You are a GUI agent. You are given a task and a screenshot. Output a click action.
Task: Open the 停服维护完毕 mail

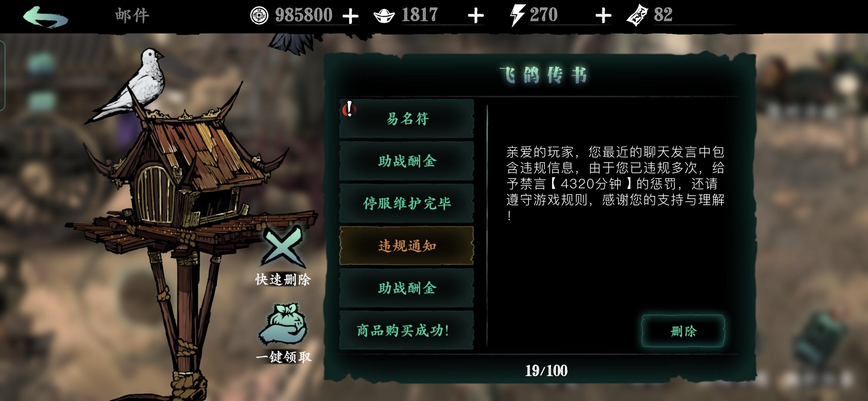[x=407, y=203]
